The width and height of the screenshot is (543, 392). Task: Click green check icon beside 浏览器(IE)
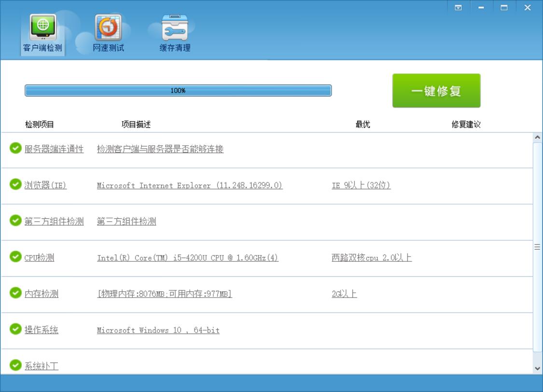pyautogui.click(x=15, y=185)
